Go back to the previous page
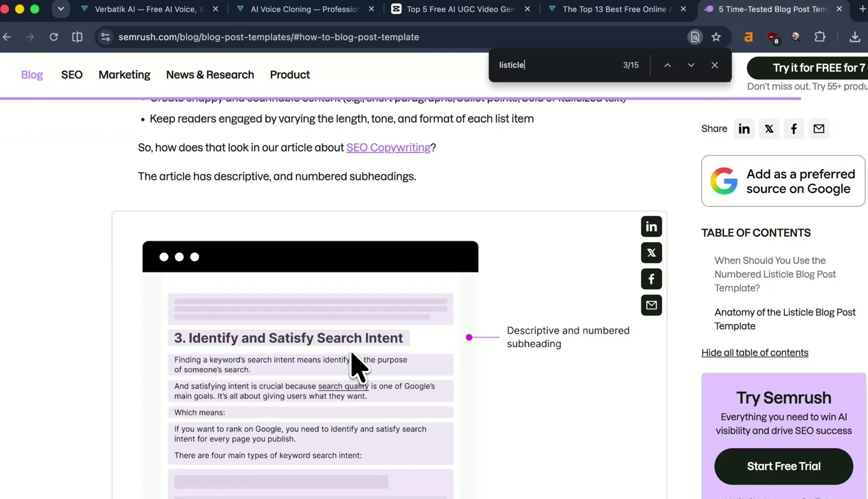This screenshot has height=499, width=868. [7, 37]
